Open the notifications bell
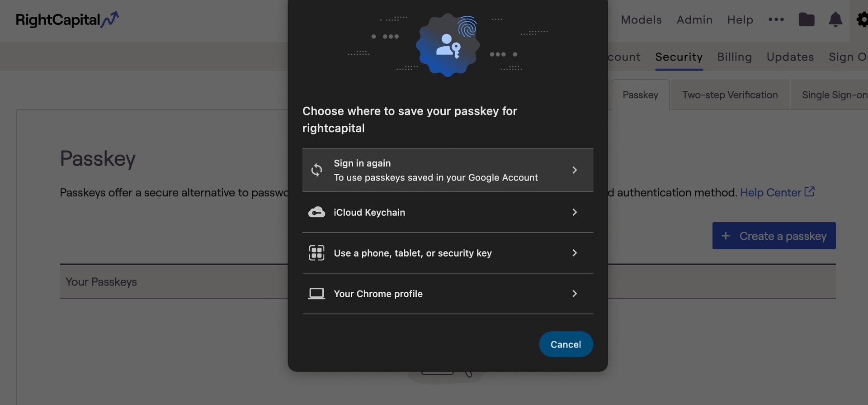Screen dimensions: 868x405 tap(835, 19)
